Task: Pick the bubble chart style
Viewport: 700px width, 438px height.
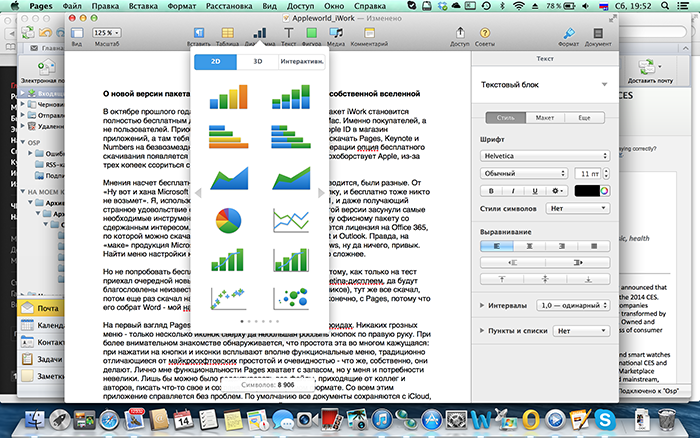Action: (x=289, y=297)
